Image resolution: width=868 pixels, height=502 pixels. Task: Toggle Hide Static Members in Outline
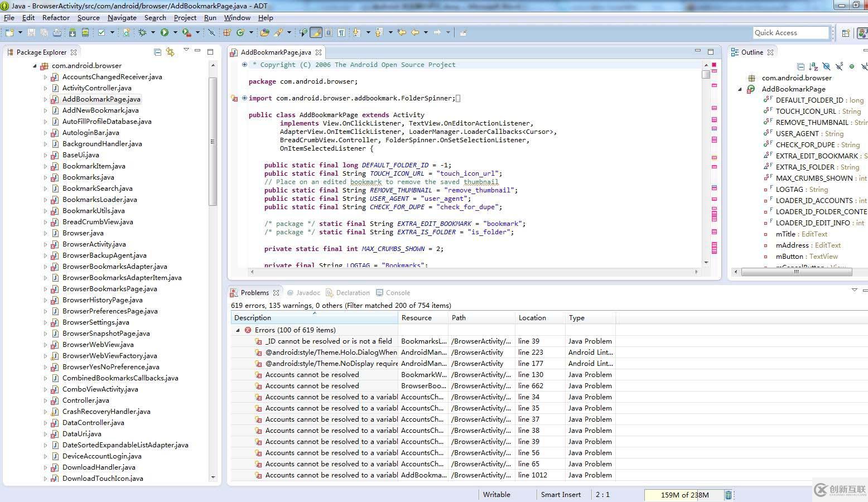(x=839, y=66)
